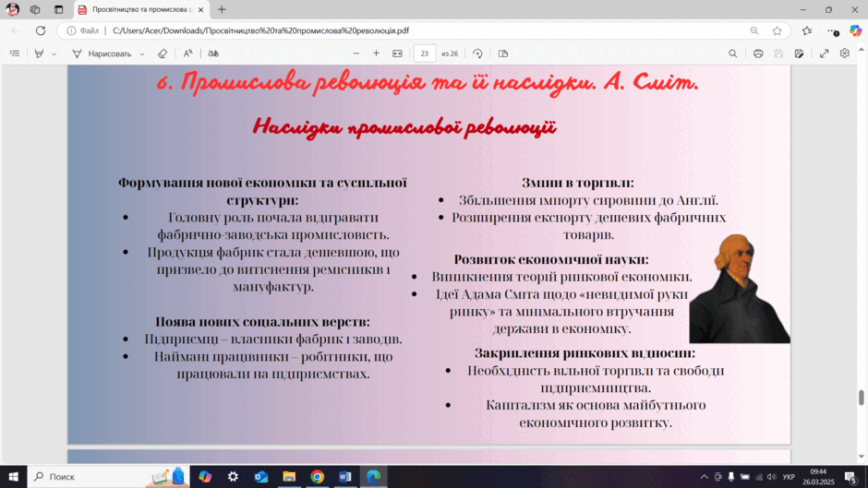Switch the УКР input language

point(789,477)
